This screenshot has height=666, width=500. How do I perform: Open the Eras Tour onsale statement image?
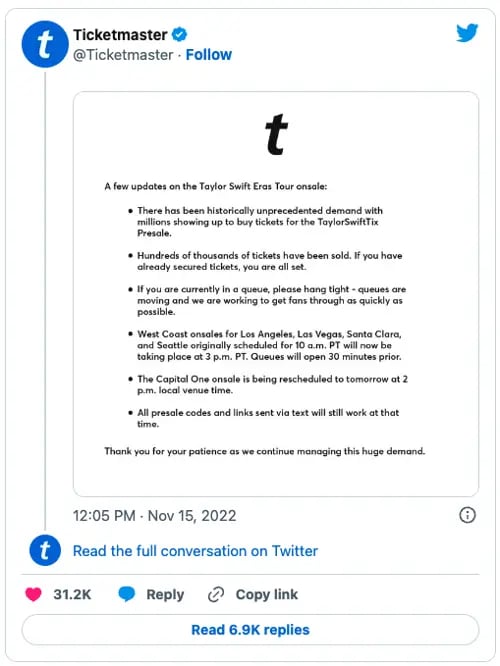276,294
